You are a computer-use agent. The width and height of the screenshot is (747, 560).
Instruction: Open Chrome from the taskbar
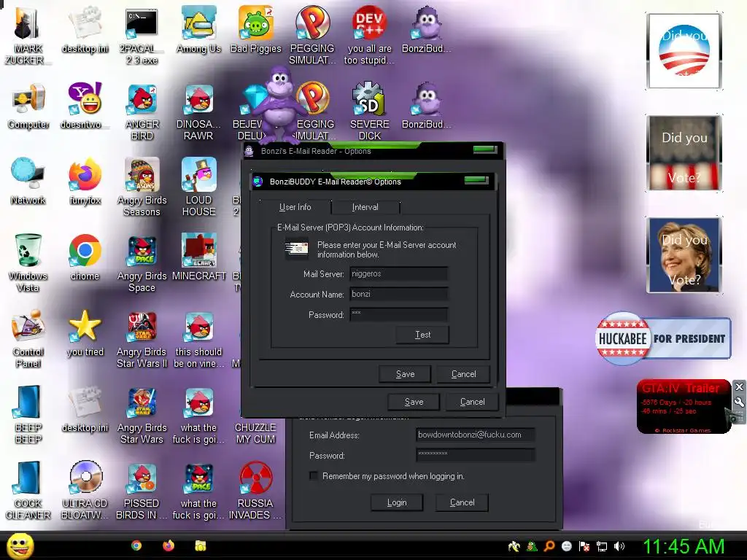tap(136, 545)
